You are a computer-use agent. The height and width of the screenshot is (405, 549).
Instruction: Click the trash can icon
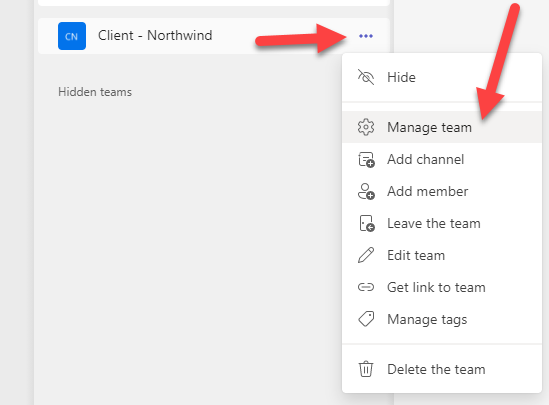(366, 369)
